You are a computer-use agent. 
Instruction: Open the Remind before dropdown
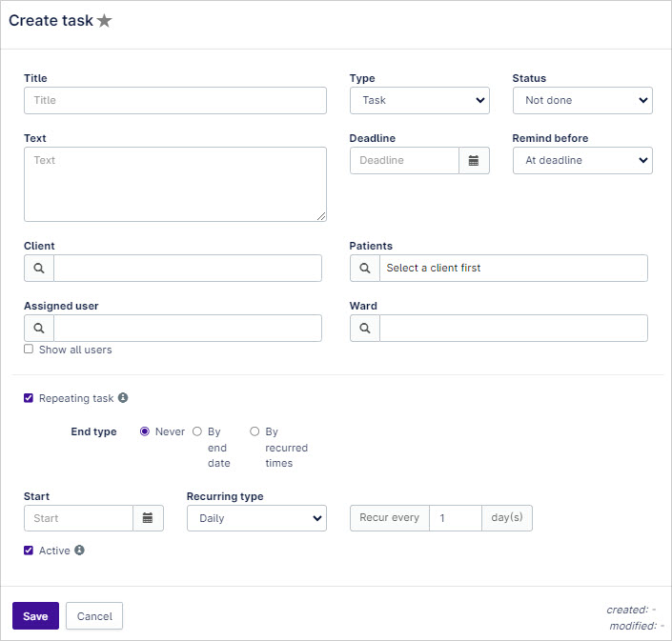(582, 161)
